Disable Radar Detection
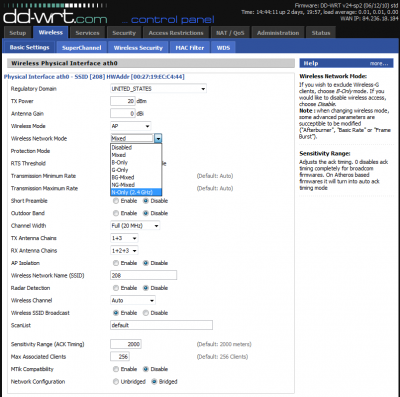Image resolution: width=400 pixels, height=397 pixels. pos(146,288)
